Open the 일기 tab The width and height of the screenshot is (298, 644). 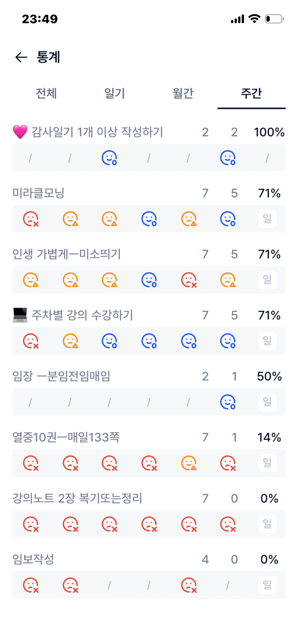point(115,94)
